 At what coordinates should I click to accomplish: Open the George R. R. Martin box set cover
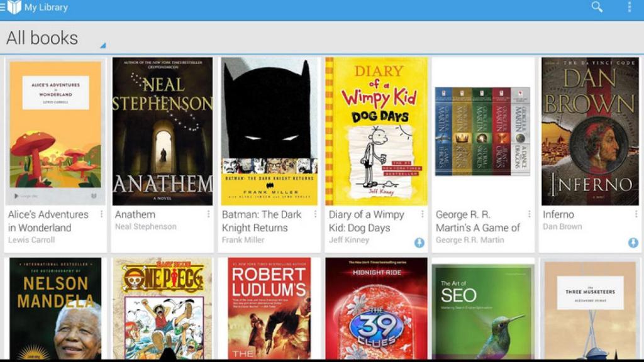[482, 131]
